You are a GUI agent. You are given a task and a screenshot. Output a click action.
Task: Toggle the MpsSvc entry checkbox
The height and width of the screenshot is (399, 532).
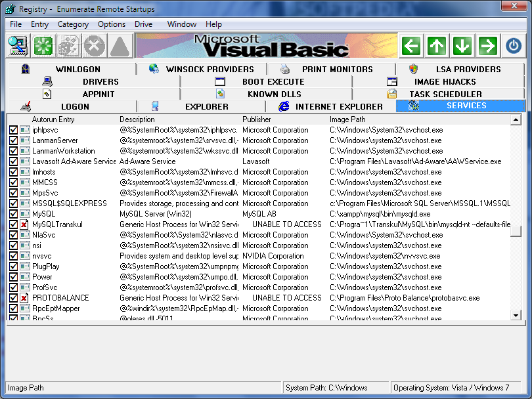tap(13, 193)
